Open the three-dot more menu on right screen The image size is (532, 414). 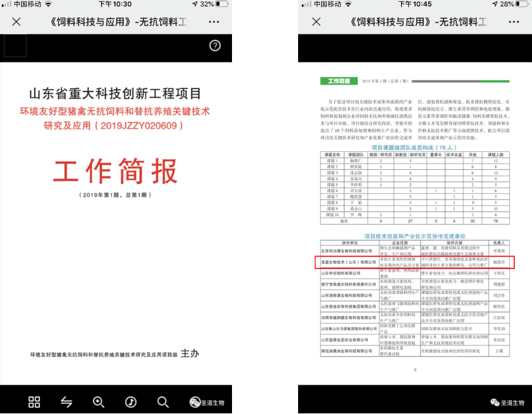tap(512, 22)
